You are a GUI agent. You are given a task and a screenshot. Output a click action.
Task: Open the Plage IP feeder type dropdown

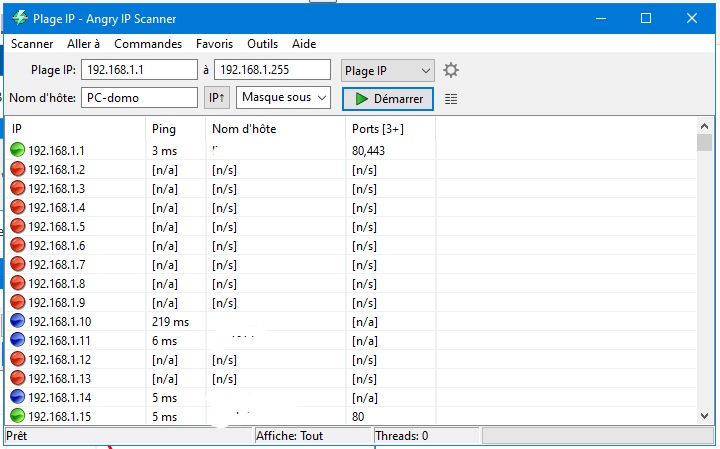[388, 71]
